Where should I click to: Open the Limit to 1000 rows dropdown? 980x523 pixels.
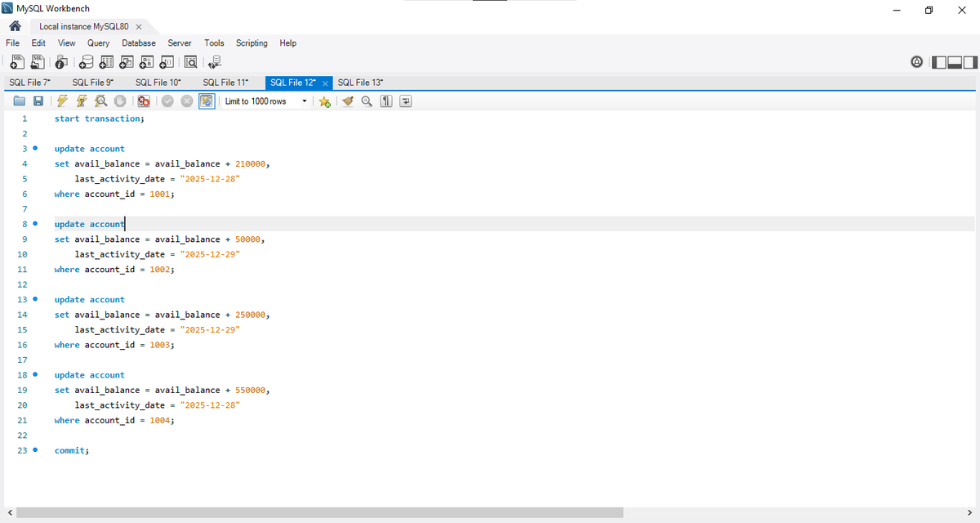pos(265,101)
